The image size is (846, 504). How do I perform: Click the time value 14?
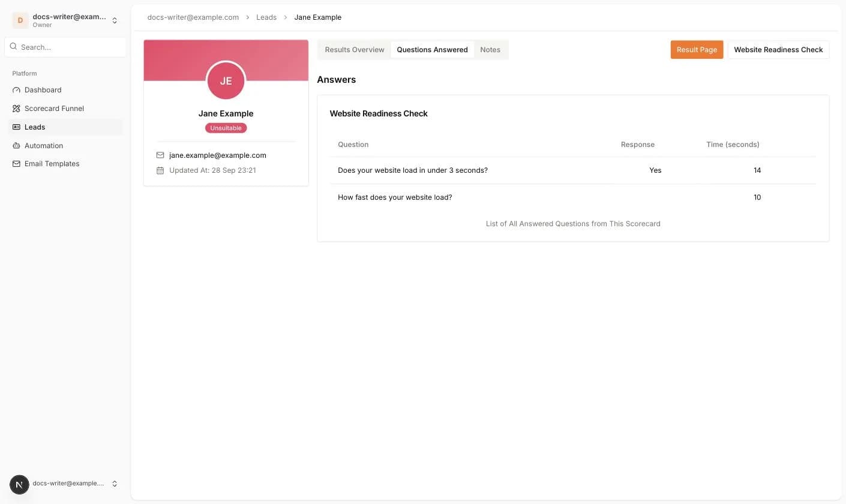click(x=757, y=170)
